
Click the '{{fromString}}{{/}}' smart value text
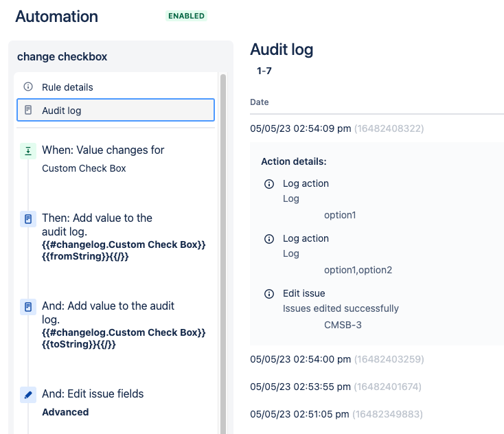pos(85,256)
